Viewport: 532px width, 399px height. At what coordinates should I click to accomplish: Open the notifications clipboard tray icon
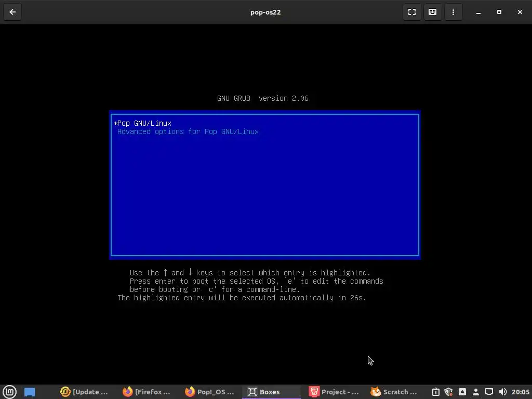[x=436, y=392]
